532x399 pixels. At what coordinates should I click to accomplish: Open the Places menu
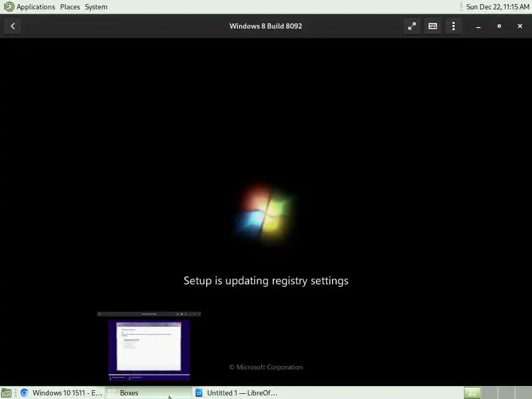70,7
